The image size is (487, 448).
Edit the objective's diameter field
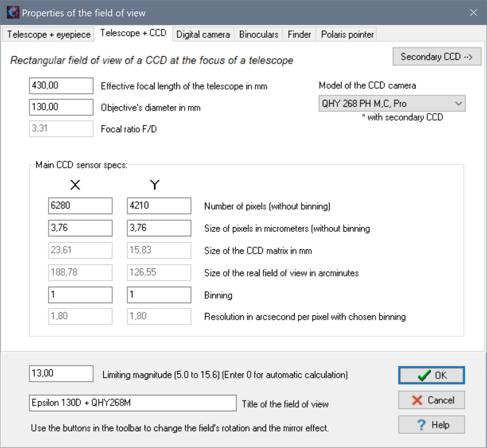(61, 107)
